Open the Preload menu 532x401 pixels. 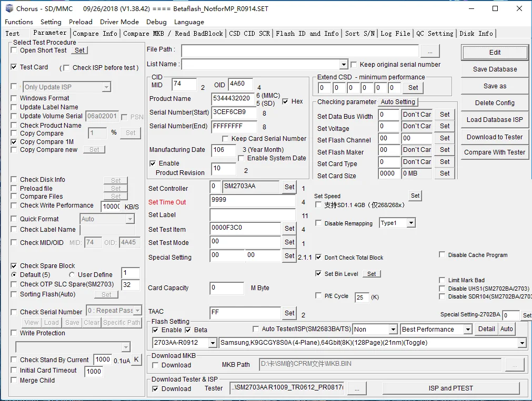point(81,22)
